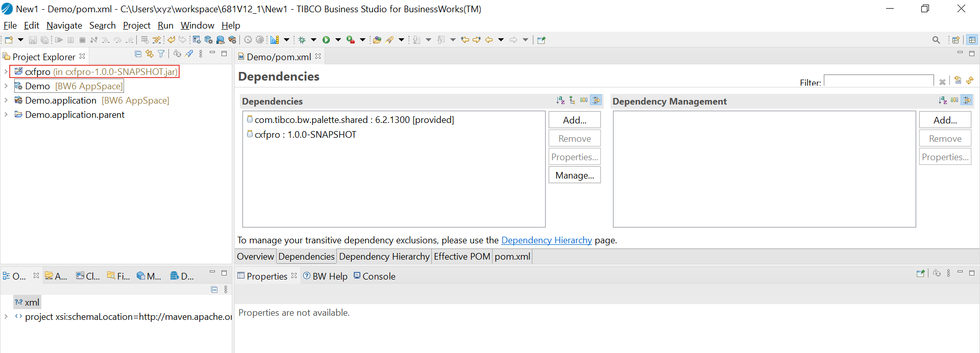
Task: Click the Debug bug toolbar icon
Action: 302,40
